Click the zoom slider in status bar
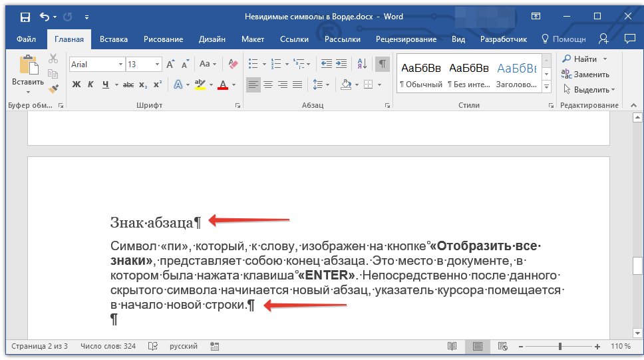The width and height of the screenshot is (644, 360). 560,347
